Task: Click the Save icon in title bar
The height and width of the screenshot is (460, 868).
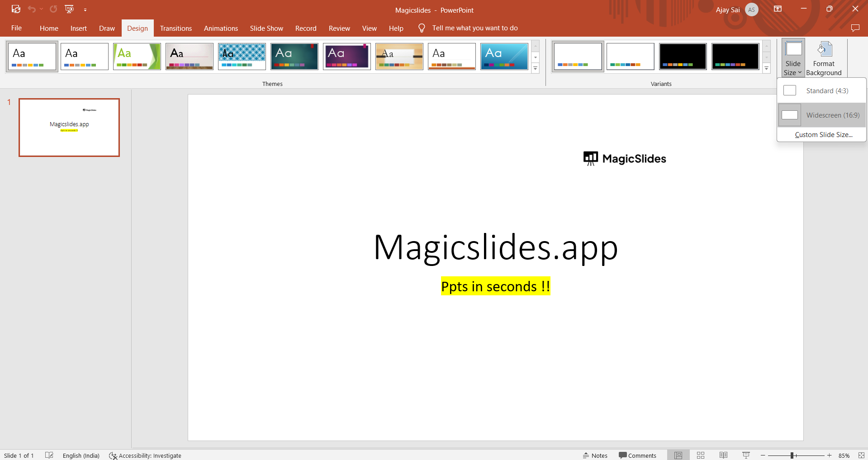Action: point(16,9)
